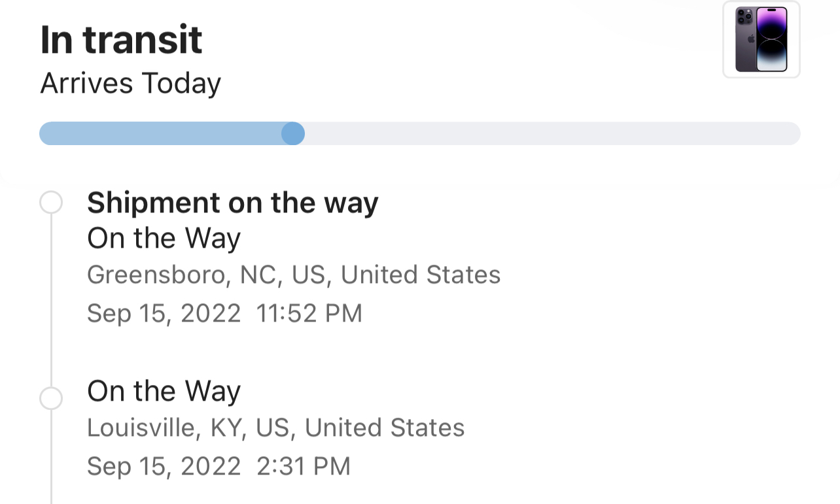Viewport: 840px width, 504px height.
Task: Click the timeline line below the Louisville marker
Action: [x=51, y=458]
